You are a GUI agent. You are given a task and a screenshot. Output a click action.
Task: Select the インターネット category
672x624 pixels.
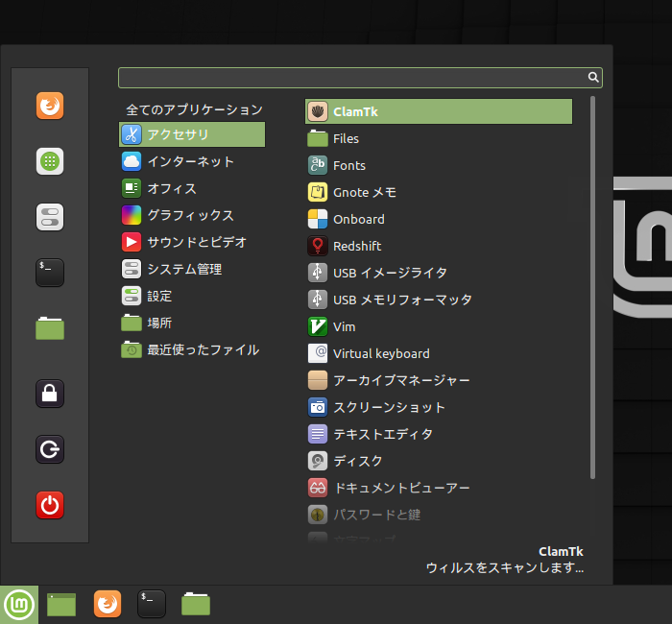pos(192,161)
